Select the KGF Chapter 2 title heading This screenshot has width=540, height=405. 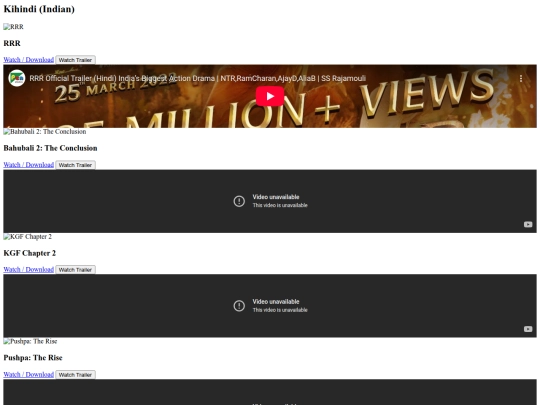(x=30, y=253)
